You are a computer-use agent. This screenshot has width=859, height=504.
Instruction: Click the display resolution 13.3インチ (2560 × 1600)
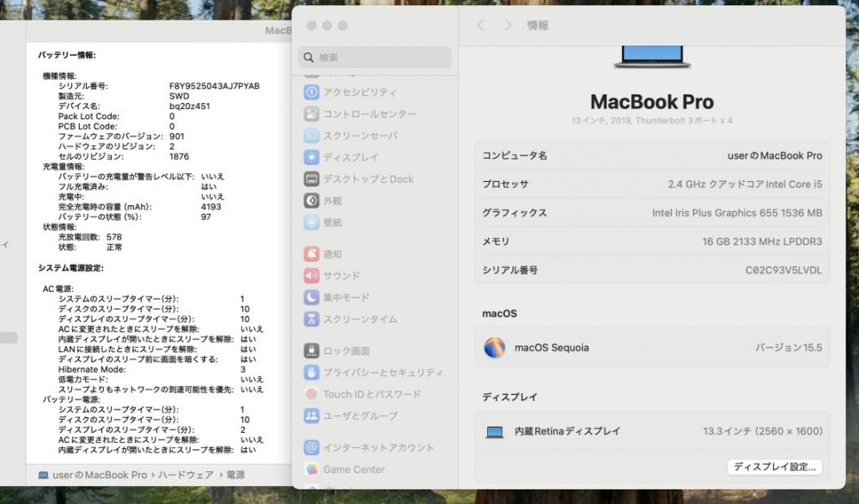(x=763, y=432)
